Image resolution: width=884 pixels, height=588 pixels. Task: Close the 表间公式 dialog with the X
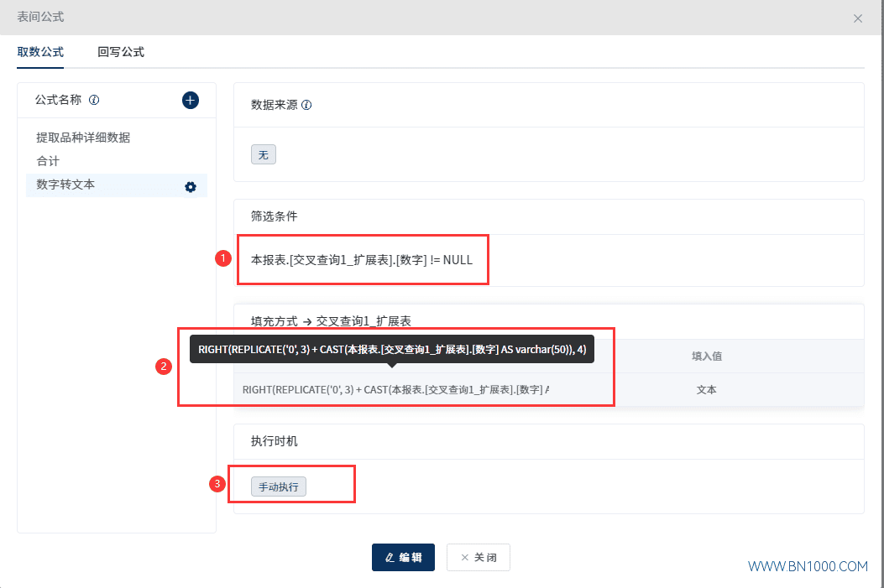tap(857, 18)
